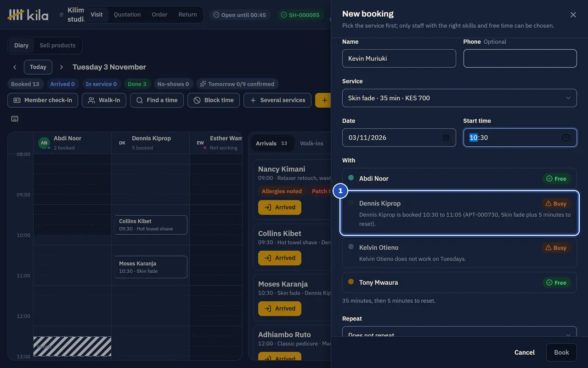The height and width of the screenshot is (368, 588).
Task: Click the EW avatar in the diary header
Action: (200, 143)
